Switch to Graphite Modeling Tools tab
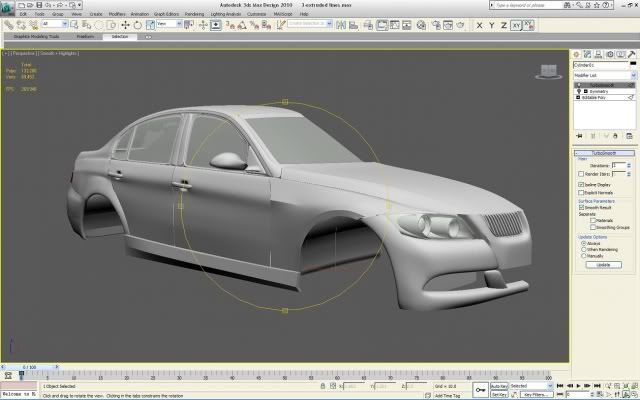The width and height of the screenshot is (640, 400). point(36,37)
